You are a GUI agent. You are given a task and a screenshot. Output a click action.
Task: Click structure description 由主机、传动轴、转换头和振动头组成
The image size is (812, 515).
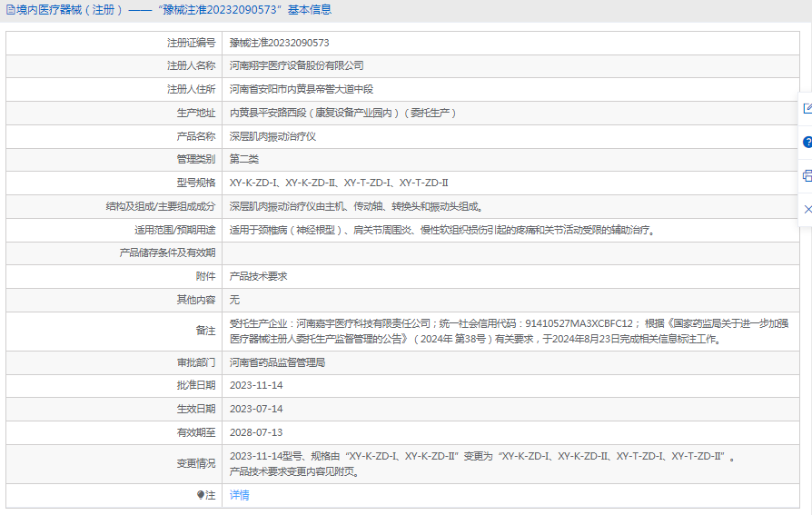click(x=356, y=206)
